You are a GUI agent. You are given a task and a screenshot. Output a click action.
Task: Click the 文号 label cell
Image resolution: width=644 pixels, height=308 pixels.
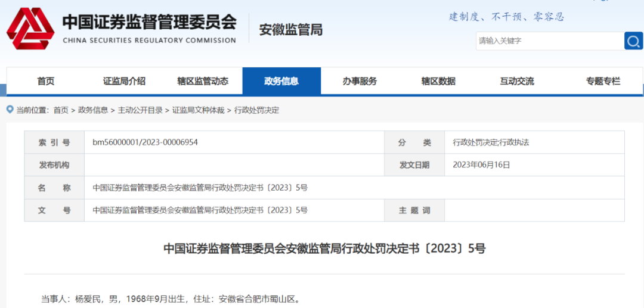[x=54, y=210]
